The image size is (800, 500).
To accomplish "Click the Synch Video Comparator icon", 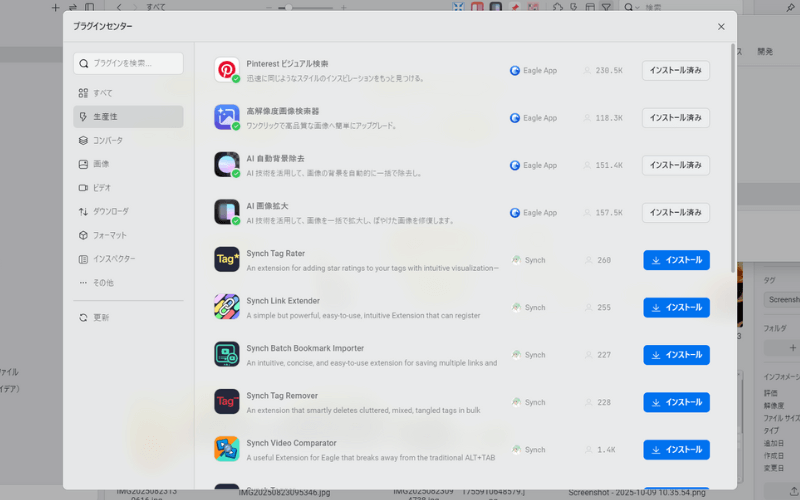I will [x=227, y=449].
